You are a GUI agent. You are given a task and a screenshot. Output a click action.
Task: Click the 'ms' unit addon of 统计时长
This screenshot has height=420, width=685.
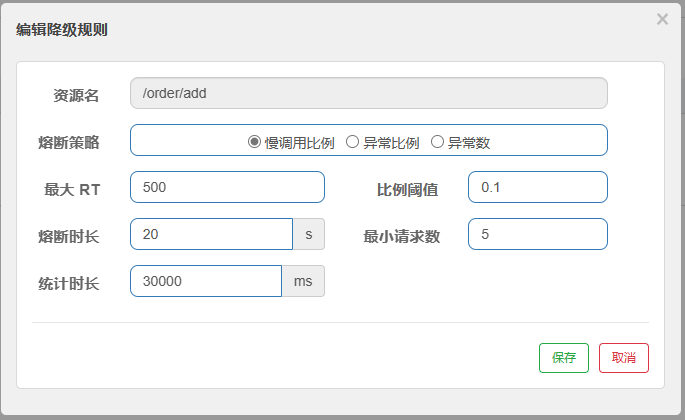pos(303,281)
